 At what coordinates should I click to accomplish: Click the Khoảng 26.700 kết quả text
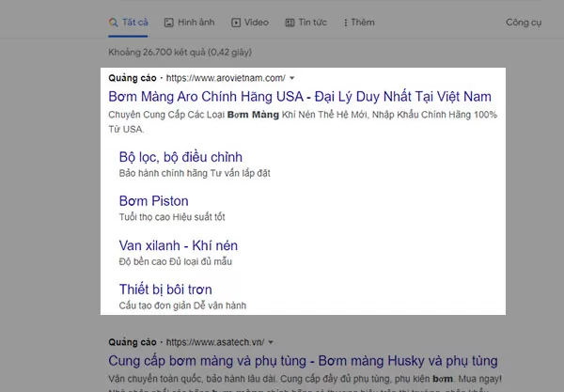[x=180, y=52]
